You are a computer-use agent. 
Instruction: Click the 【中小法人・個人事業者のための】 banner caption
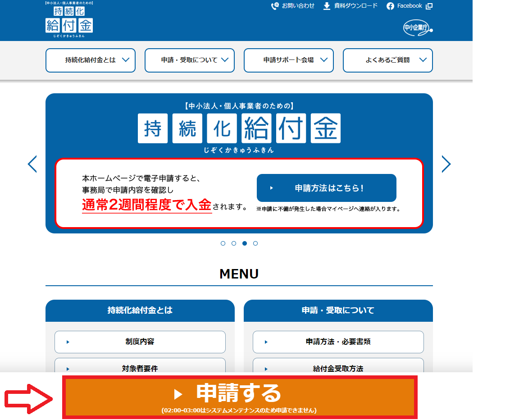tap(239, 106)
